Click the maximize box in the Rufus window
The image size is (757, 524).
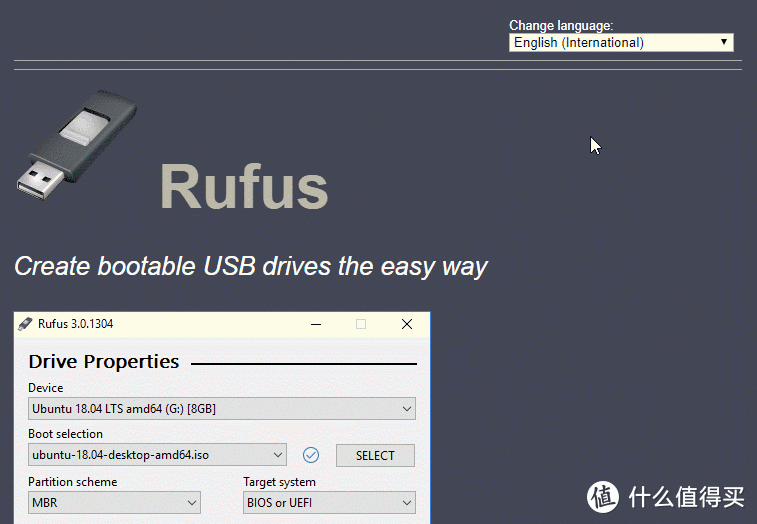[361, 324]
